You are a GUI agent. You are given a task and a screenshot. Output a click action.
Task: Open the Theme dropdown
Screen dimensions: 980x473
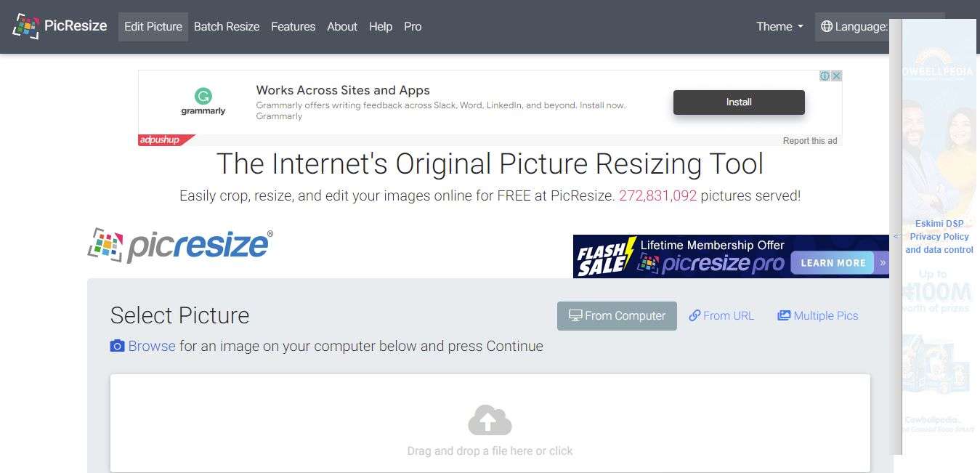pyautogui.click(x=779, y=26)
